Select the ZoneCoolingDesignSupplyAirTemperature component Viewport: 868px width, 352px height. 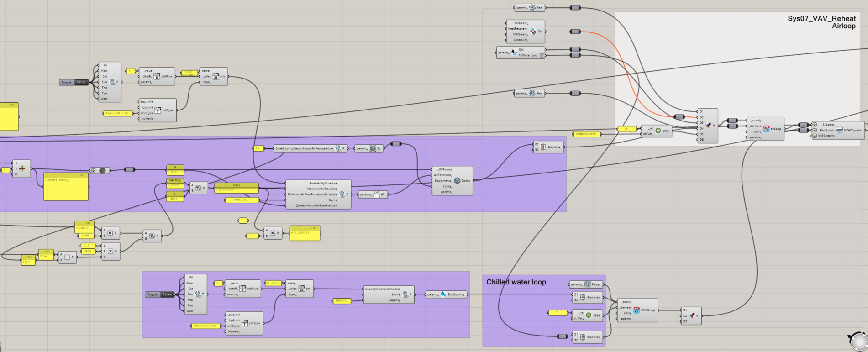click(310, 148)
